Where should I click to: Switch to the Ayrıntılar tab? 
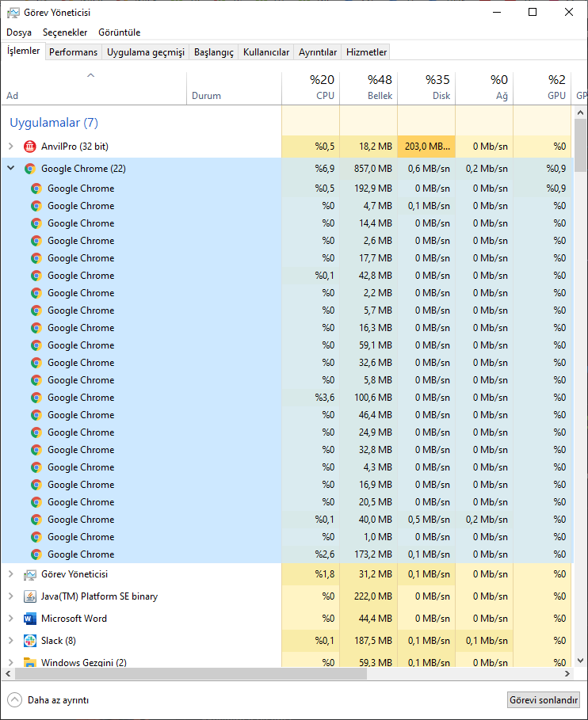point(318,52)
